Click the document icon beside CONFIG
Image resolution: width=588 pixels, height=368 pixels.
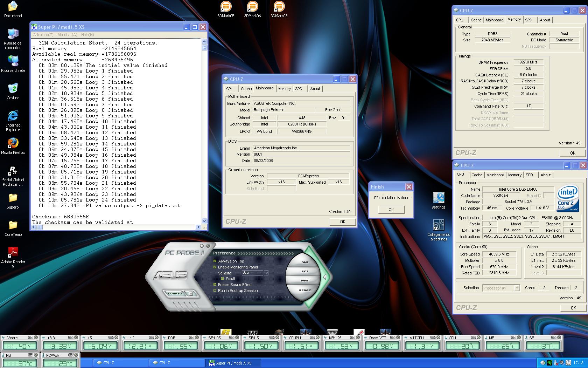point(190,293)
